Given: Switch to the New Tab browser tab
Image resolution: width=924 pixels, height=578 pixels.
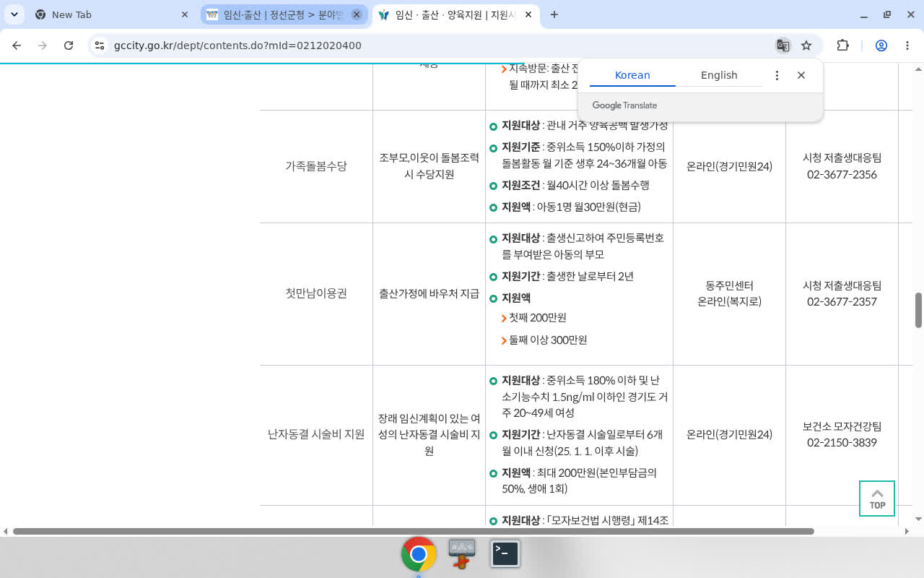Looking at the screenshot, I should click(112, 14).
